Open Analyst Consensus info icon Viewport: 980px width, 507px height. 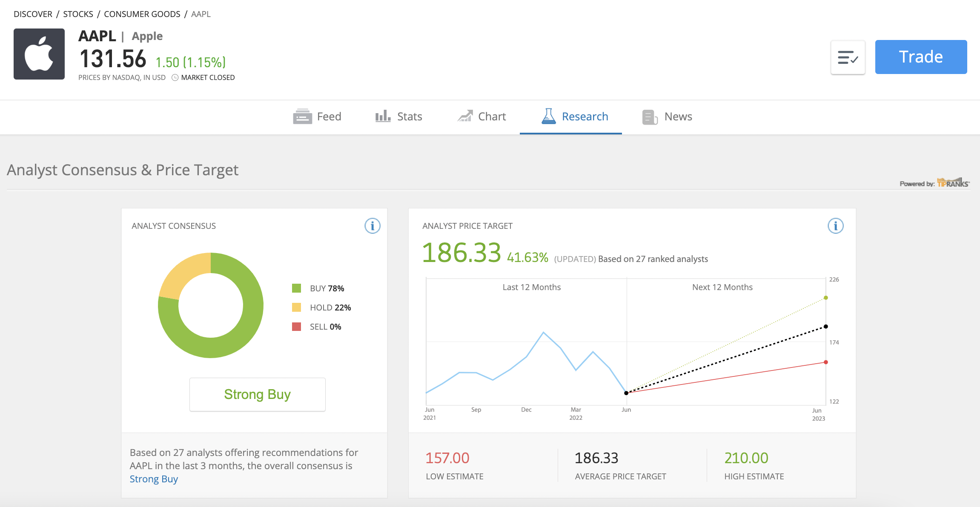(x=373, y=226)
